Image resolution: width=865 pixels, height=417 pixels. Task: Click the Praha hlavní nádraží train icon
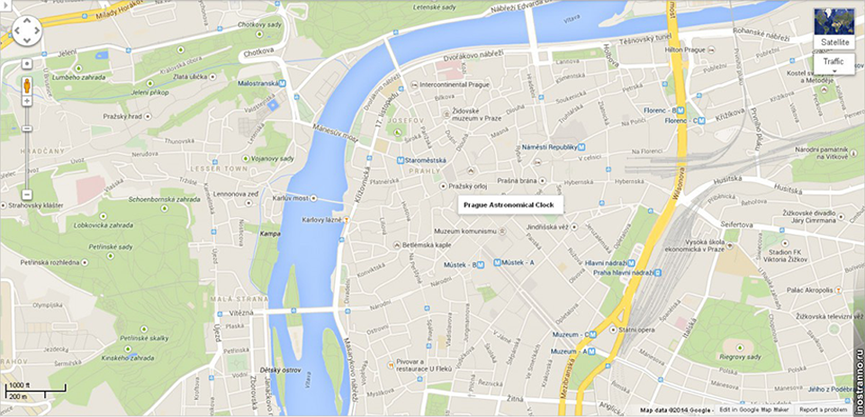(658, 273)
